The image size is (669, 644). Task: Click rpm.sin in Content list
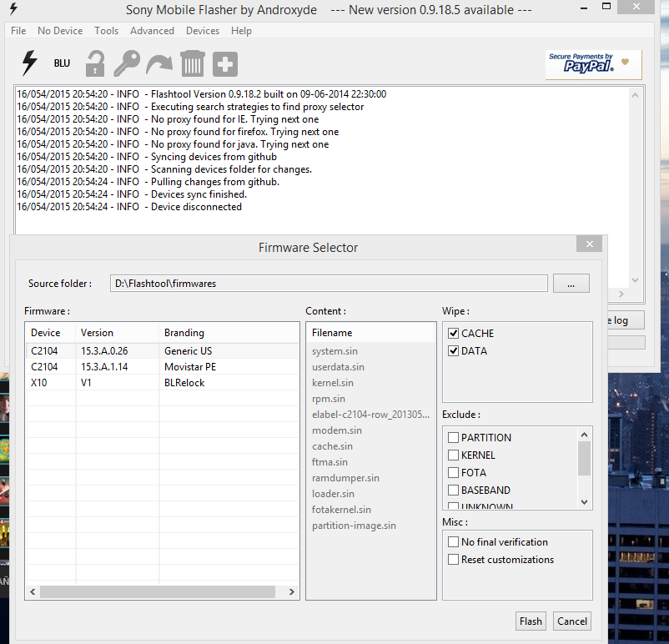click(x=329, y=399)
